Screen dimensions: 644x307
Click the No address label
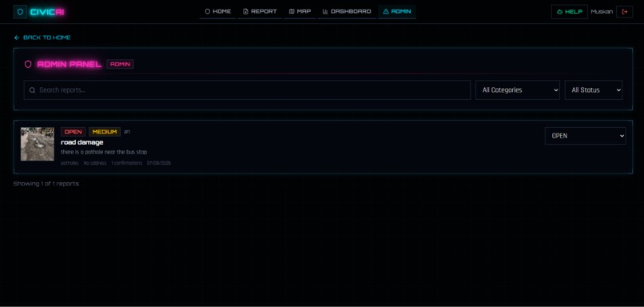95,163
